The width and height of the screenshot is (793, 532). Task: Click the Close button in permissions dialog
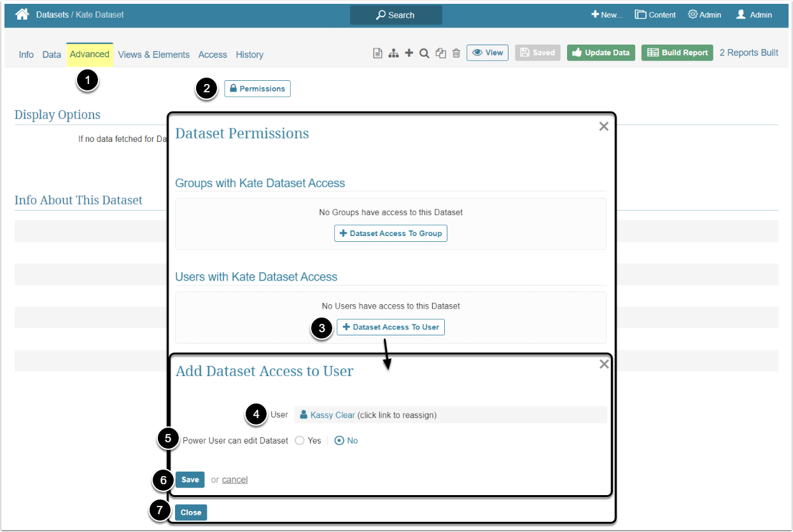(191, 512)
